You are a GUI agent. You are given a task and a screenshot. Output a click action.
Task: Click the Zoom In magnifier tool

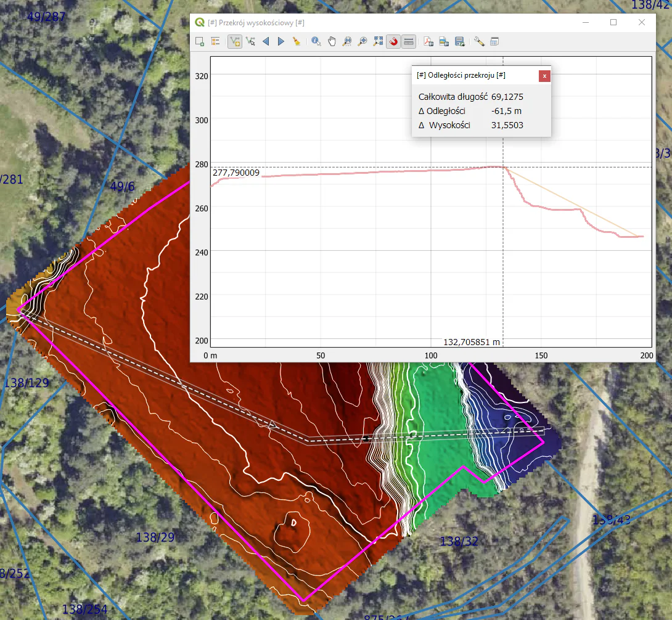click(x=363, y=41)
